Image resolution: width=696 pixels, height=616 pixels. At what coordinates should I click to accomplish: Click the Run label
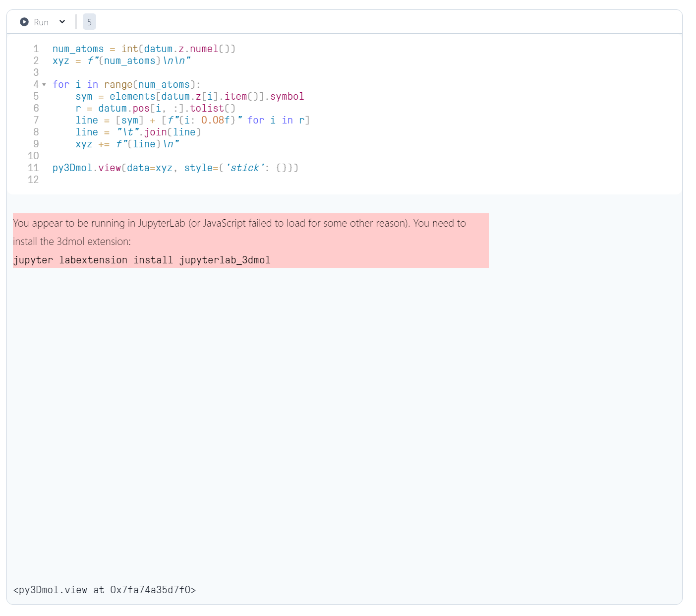(x=41, y=21)
